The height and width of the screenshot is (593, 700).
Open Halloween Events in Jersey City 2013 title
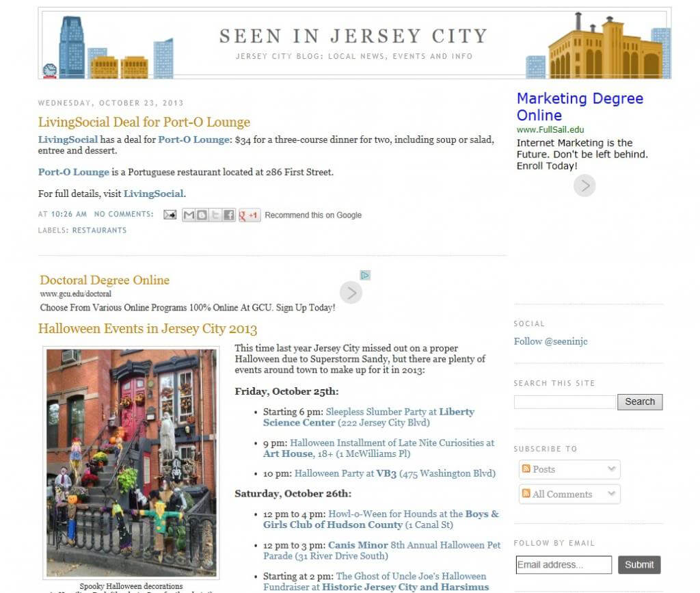pos(148,329)
